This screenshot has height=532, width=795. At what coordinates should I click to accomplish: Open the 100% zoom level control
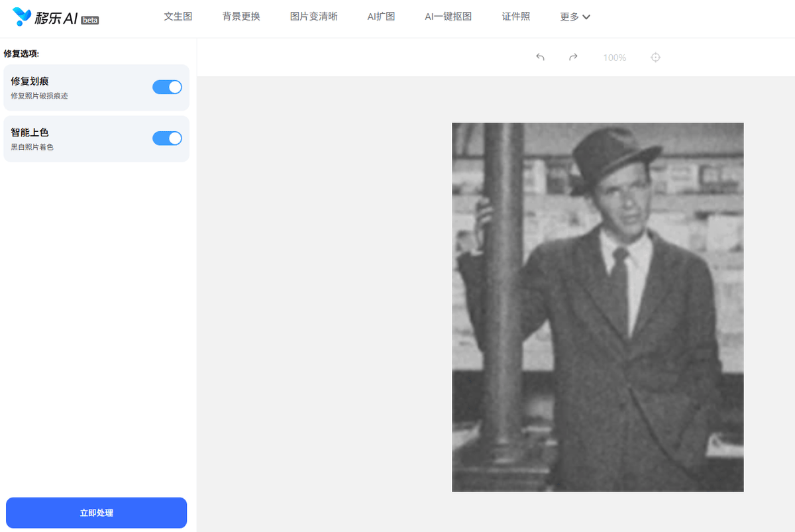(614, 58)
